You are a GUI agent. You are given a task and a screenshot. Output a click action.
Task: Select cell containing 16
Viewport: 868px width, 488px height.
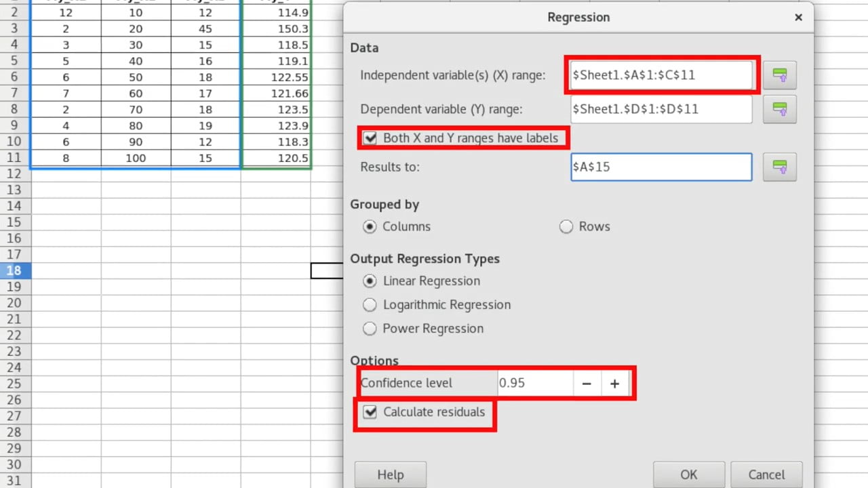(x=206, y=61)
